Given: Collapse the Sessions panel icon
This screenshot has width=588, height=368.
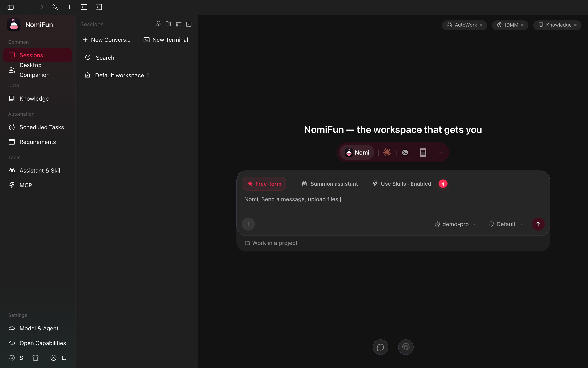Looking at the screenshot, I should [x=189, y=24].
